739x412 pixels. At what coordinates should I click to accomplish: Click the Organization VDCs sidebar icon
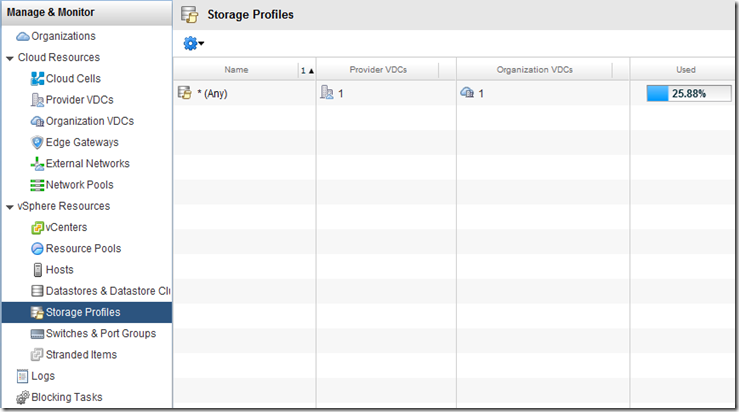38,121
